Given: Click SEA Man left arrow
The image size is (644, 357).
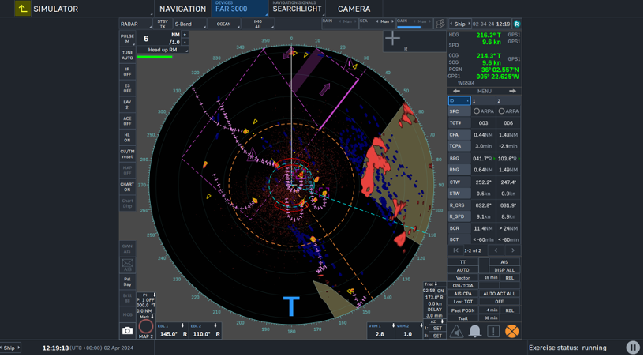Looking at the screenshot, I should (x=377, y=21).
